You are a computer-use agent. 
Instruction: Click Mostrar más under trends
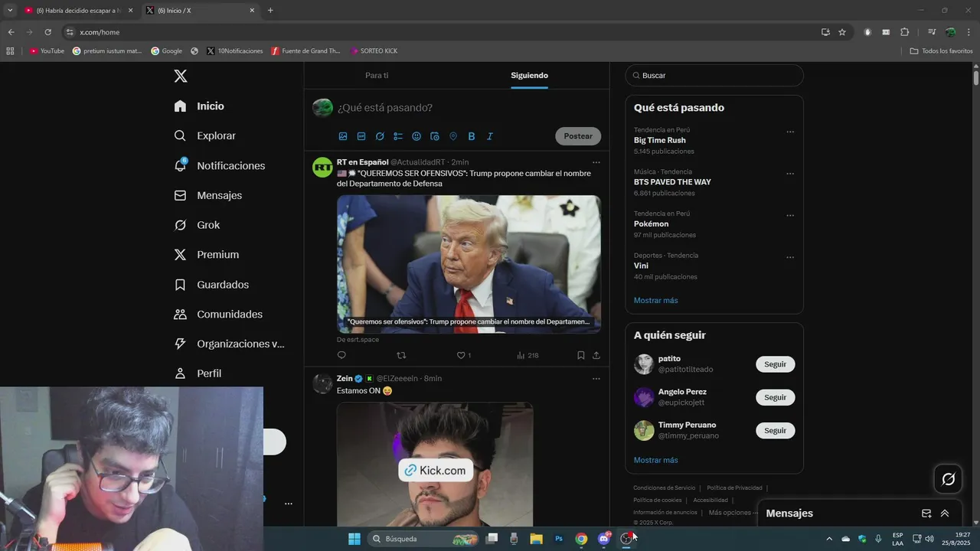click(655, 300)
